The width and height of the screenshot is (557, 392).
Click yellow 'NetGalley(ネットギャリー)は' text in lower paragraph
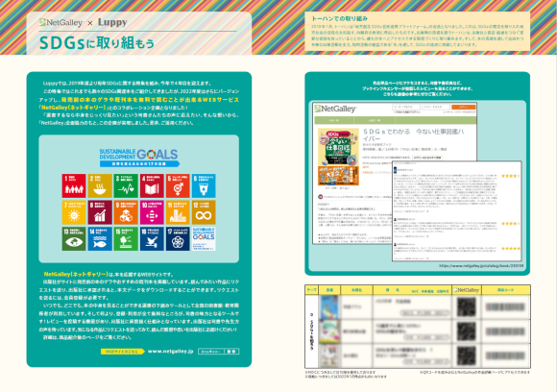(x=78, y=274)
